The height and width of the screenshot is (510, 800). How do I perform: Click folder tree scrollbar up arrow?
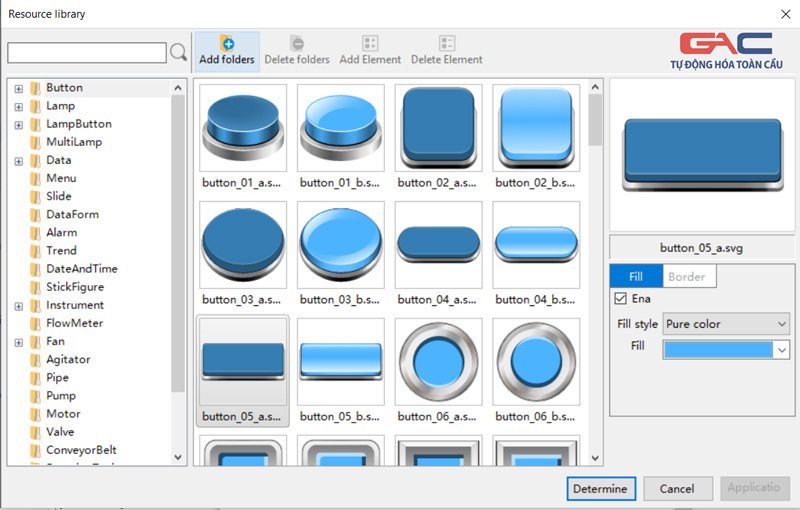pos(178,88)
